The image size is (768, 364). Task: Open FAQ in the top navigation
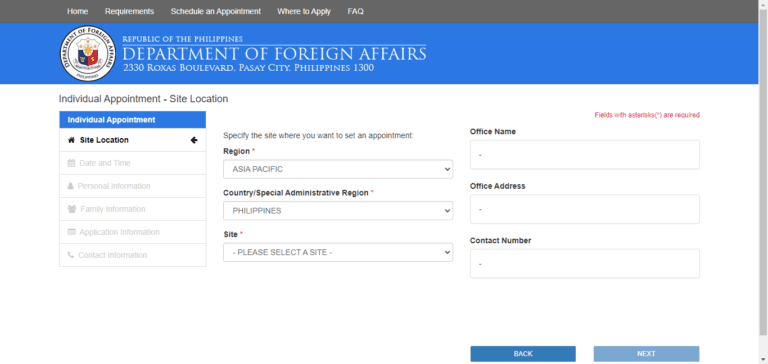tap(356, 11)
